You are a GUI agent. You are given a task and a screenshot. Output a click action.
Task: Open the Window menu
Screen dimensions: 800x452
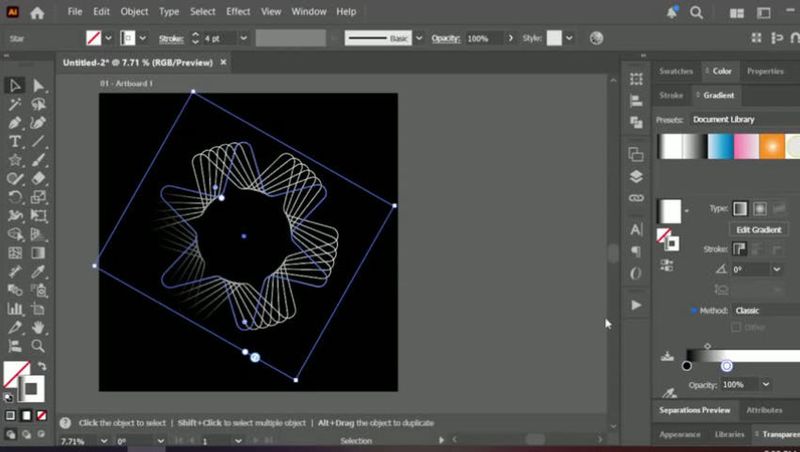[x=309, y=12]
